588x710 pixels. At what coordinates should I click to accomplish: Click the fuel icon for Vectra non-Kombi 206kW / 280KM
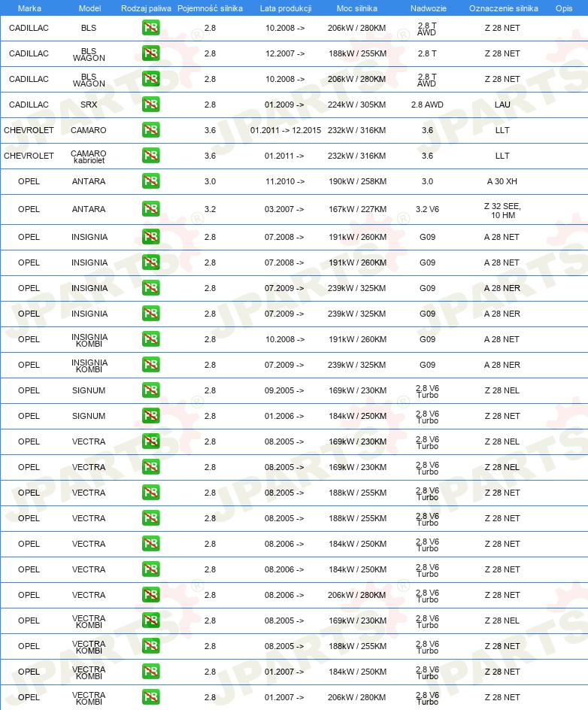[150, 595]
